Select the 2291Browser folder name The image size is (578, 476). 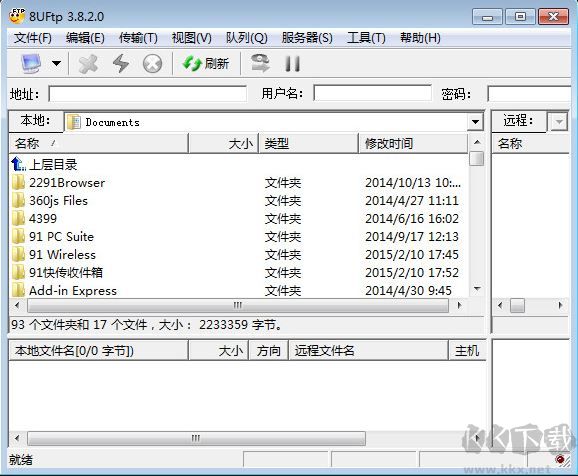(x=67, y=183)
